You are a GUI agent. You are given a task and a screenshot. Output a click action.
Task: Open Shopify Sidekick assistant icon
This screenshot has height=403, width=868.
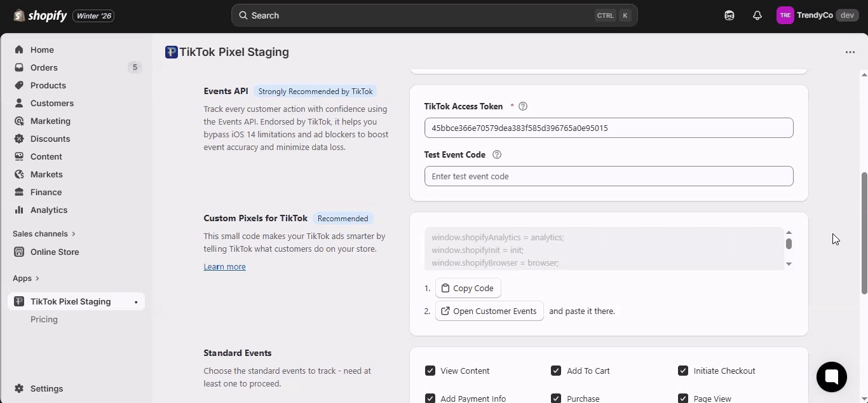[729, 15]
